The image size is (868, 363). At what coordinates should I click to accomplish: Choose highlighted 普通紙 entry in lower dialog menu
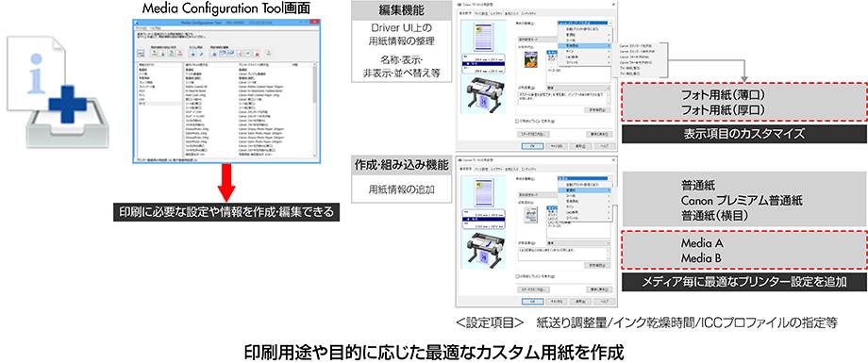585,190
